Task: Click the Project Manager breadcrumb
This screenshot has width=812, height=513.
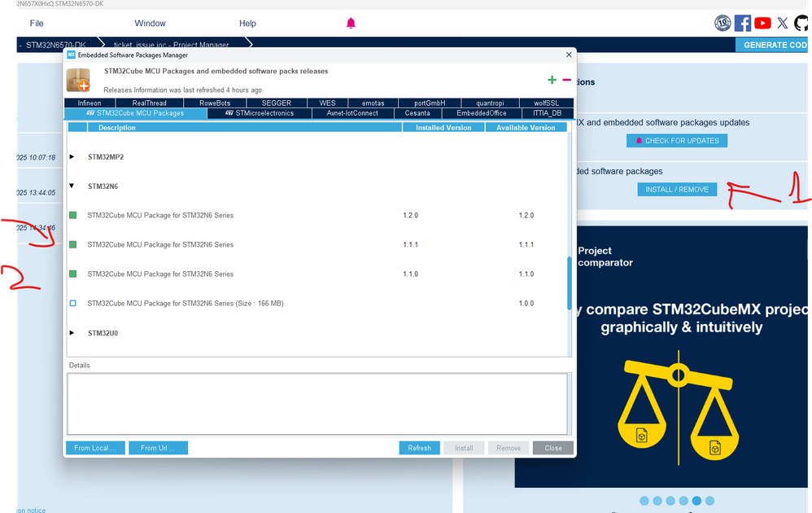Action: click(172, 45)
